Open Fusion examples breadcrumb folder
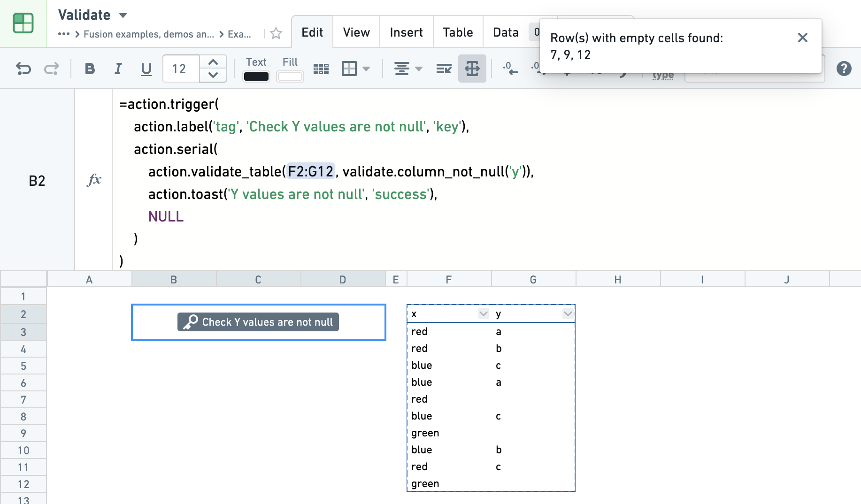This screenshot has width=861, height=504. pyautogui.click(x=149, y=34)
